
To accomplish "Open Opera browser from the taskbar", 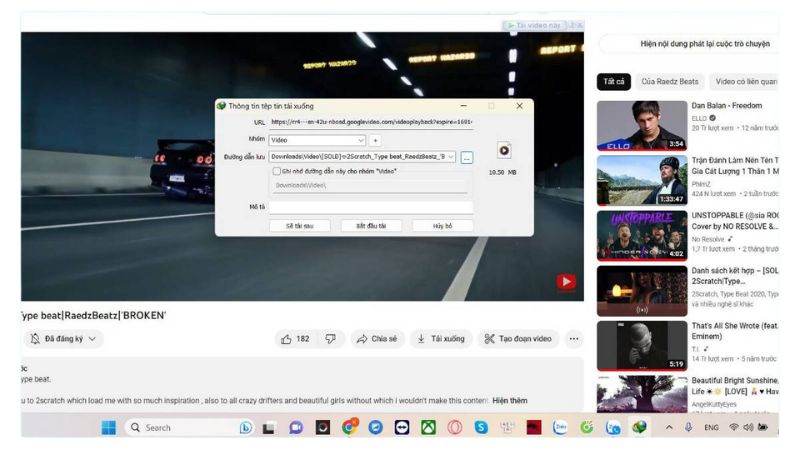I will click(455, 428).
